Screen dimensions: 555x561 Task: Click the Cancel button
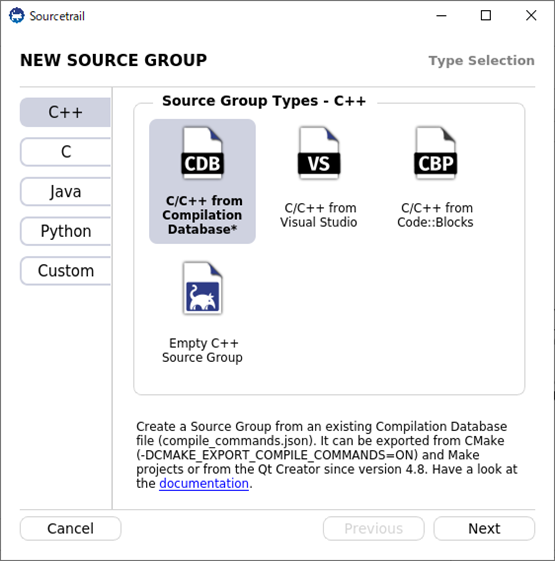pos(70,528)
